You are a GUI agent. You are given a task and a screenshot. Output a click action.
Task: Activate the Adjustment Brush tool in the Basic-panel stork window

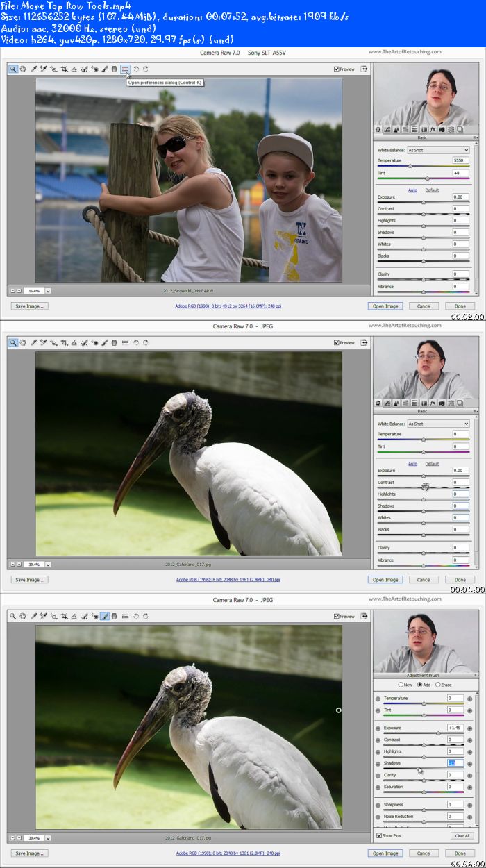point(104,342)
